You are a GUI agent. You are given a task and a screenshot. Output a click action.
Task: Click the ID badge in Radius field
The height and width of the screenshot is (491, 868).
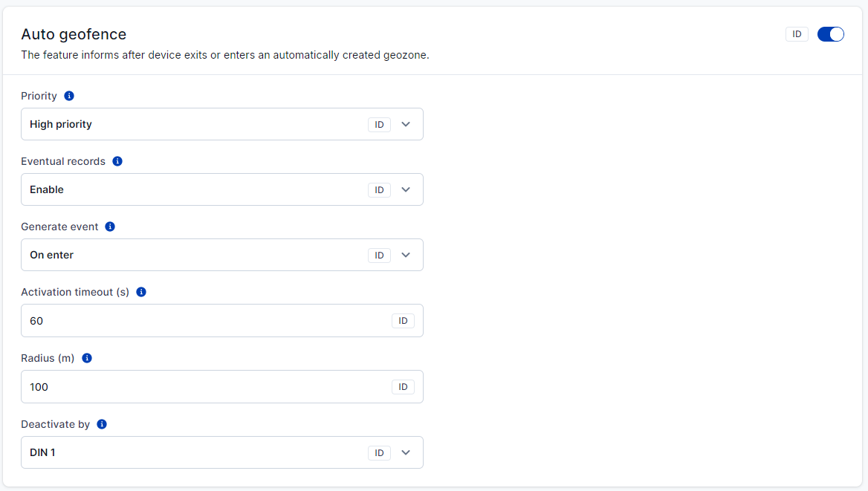coord(403,387)
